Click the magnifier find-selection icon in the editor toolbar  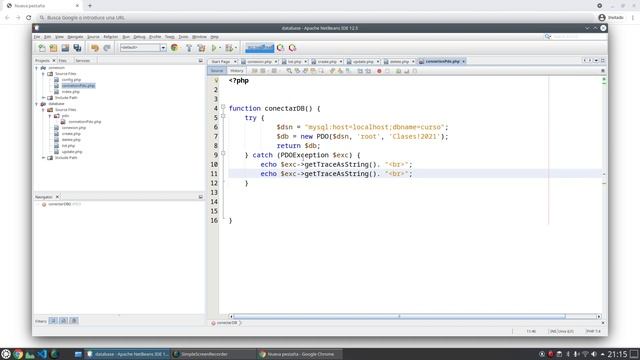[x=289, y=71]
